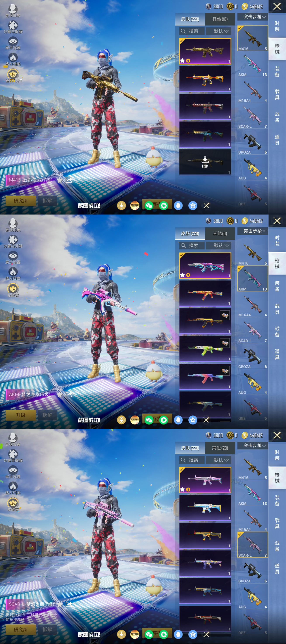Click 拆解 next to the 升级 button
This screenshot has width=286, height=644.
pos(47,415)
